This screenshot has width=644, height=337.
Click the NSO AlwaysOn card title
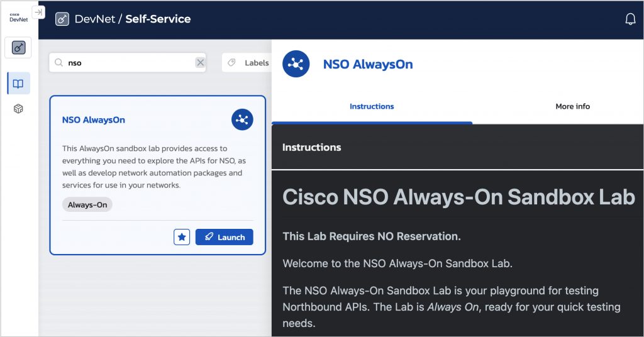[x=94, y=119]
